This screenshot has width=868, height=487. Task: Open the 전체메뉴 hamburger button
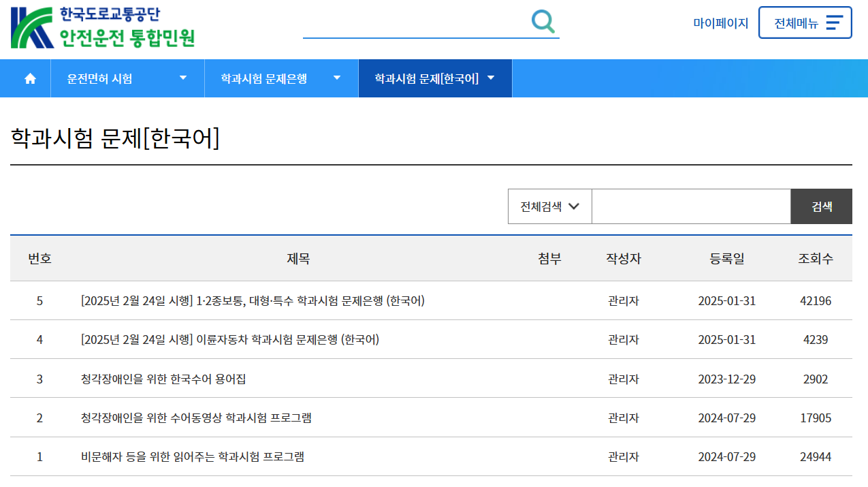click(805, 22)
